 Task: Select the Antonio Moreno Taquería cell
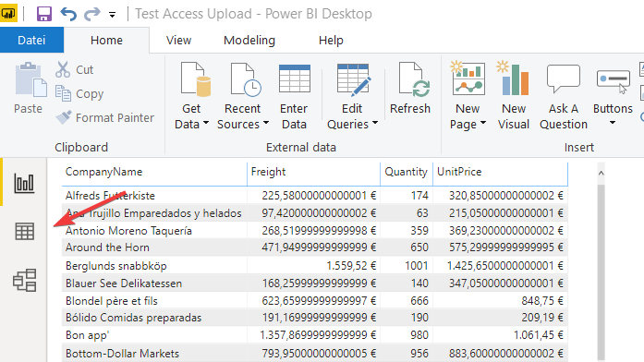(154, 231)
